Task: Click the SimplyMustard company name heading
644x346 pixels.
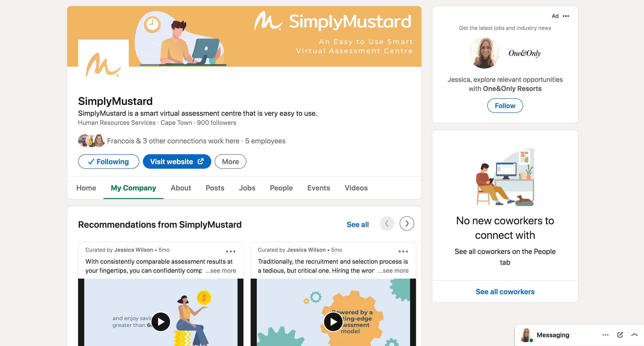Action: tap(115, 101)
